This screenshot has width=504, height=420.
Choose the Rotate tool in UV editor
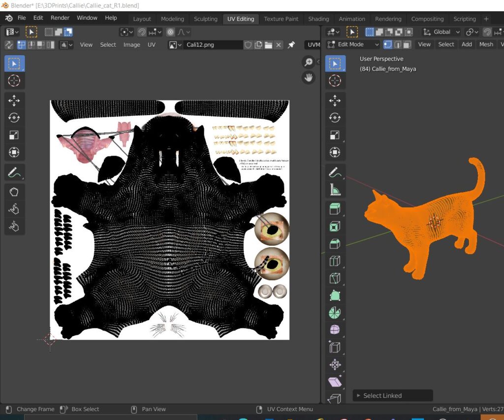(x=14, y=118)
